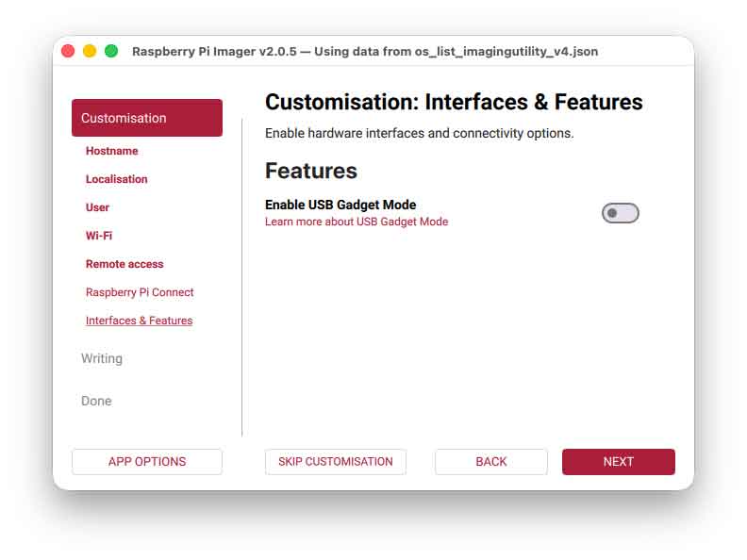The image size is (747, 560).
Task: Click the green full-screen window button
Action: click(x=111, y=51)
